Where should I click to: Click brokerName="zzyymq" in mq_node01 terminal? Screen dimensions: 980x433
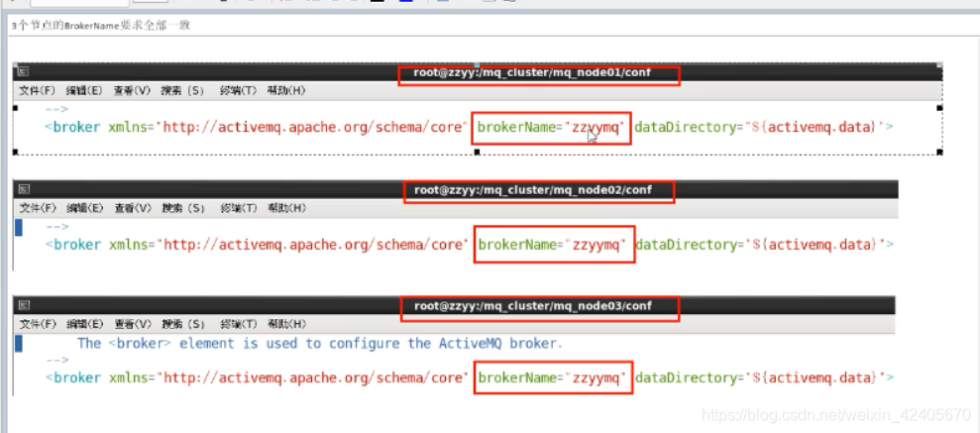551,128
